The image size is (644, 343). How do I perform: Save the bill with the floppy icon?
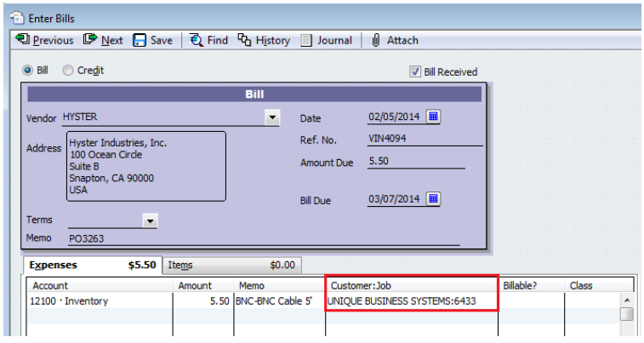click(140, 40)
